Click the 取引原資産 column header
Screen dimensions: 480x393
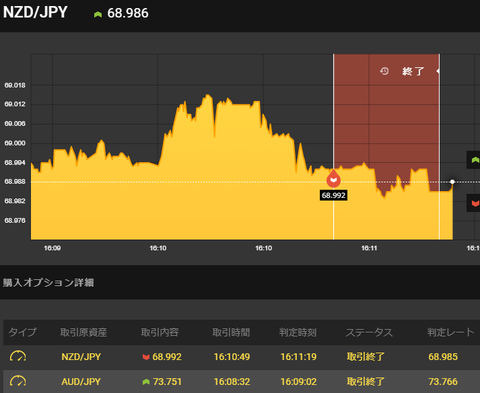83,332
